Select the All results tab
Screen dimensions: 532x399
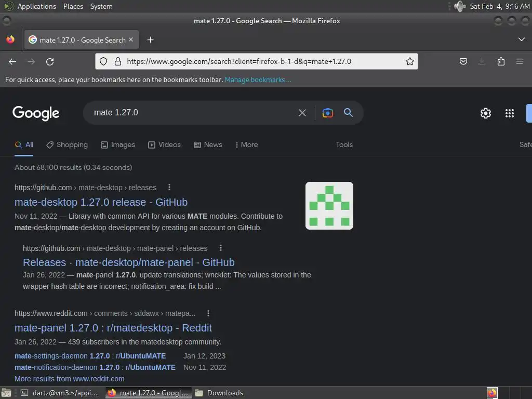point(24,145)
